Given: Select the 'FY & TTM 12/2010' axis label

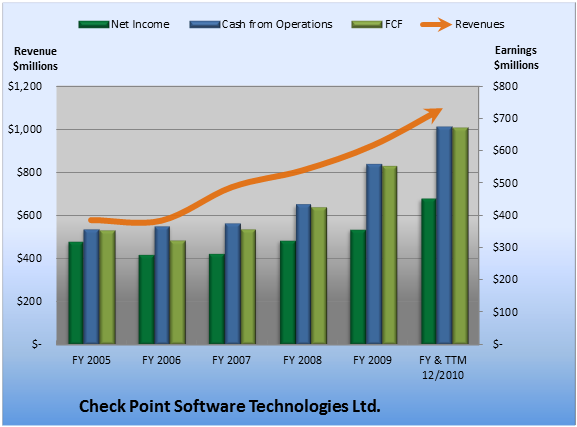Looking at the screenshot, I should 443,367.
